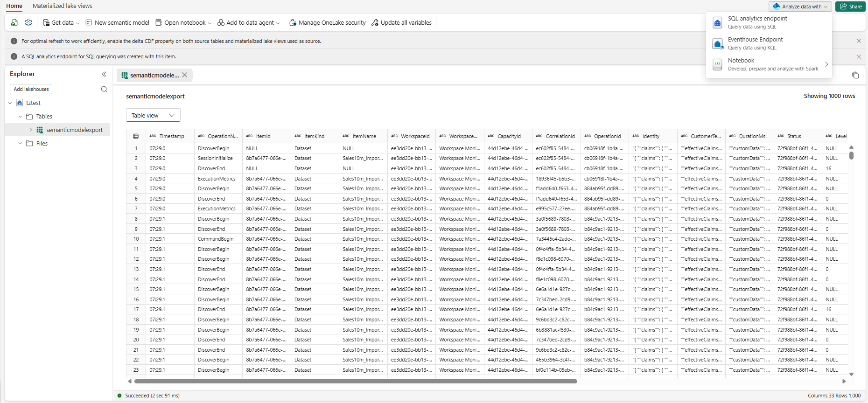
Task: Open the Table view dropdown
Action: tap(153, 115)
